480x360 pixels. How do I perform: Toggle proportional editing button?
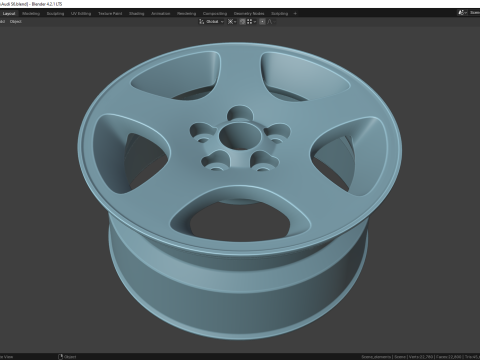click(x=262, y=22)
